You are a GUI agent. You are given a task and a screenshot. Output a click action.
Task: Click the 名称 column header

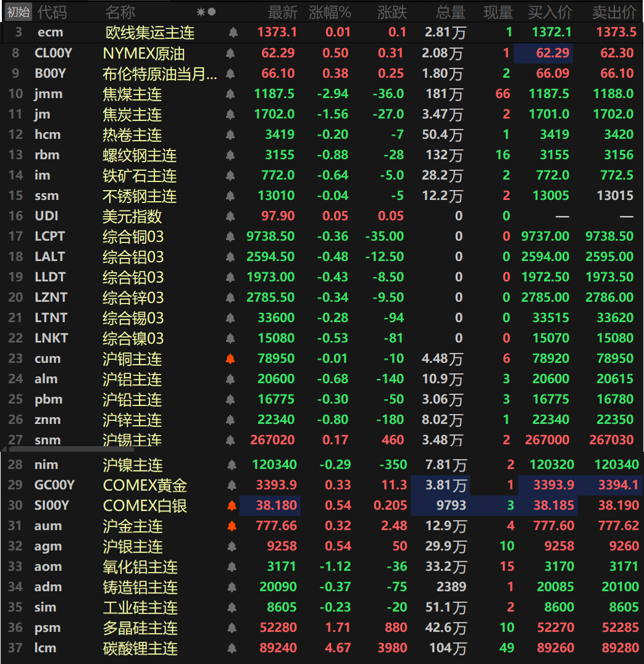(120, 12)
